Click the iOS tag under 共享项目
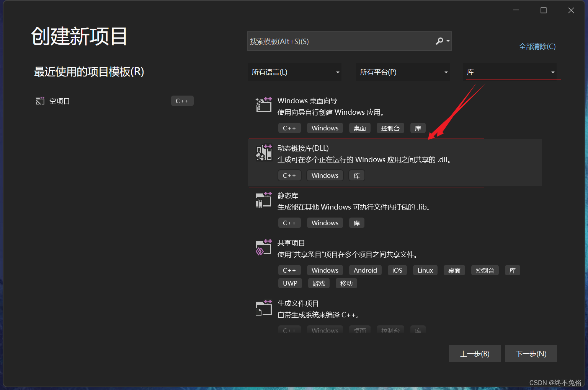The image size is (588, 390). click(x=397, y=270)
